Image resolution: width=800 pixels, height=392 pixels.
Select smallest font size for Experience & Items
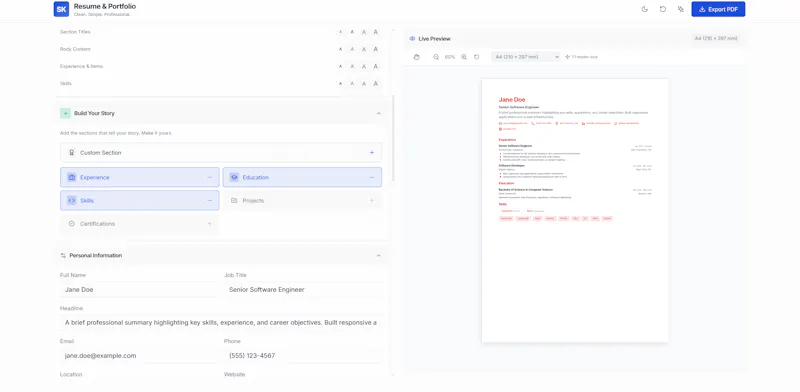tap(340, 66)
